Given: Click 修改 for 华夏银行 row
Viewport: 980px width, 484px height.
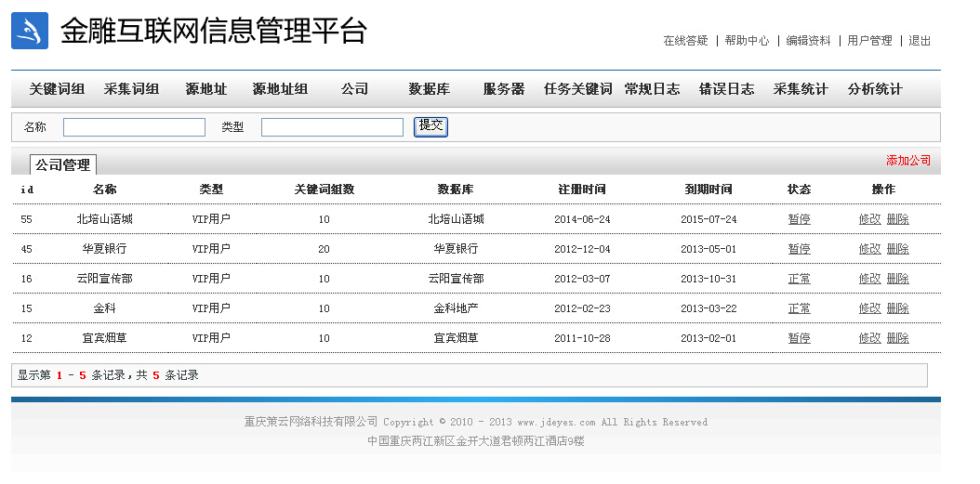Looking at the screenshot, I should (870, 249).
